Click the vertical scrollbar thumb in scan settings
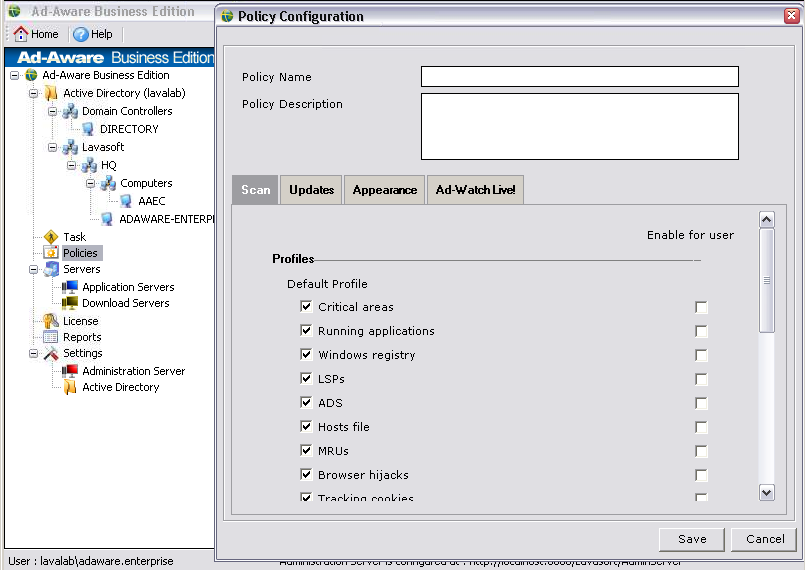 coord(766,281)
